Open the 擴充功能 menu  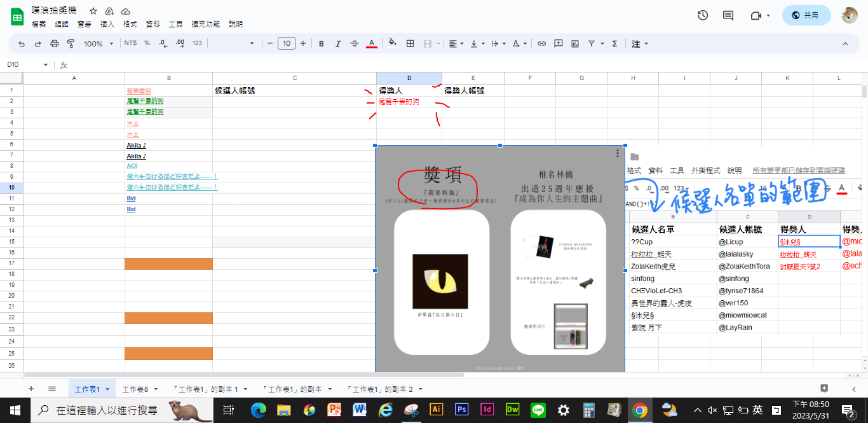(x=205, y=24)
